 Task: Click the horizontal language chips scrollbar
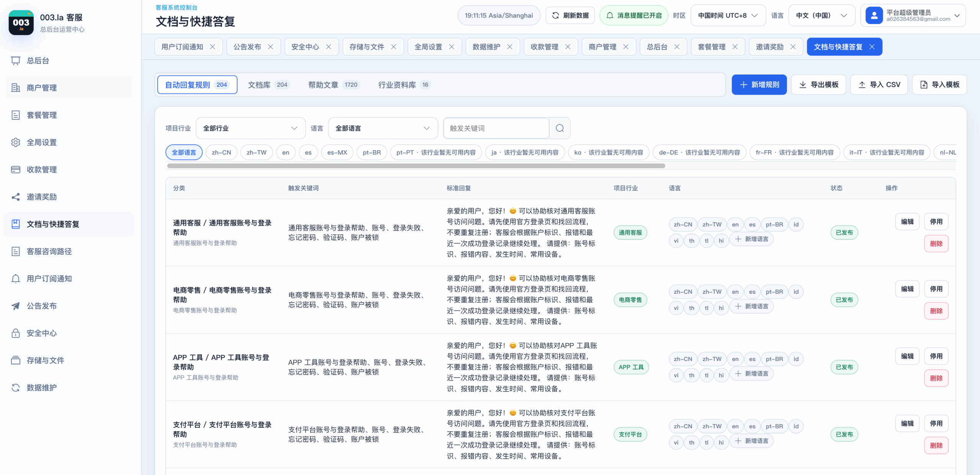point(416,166)
